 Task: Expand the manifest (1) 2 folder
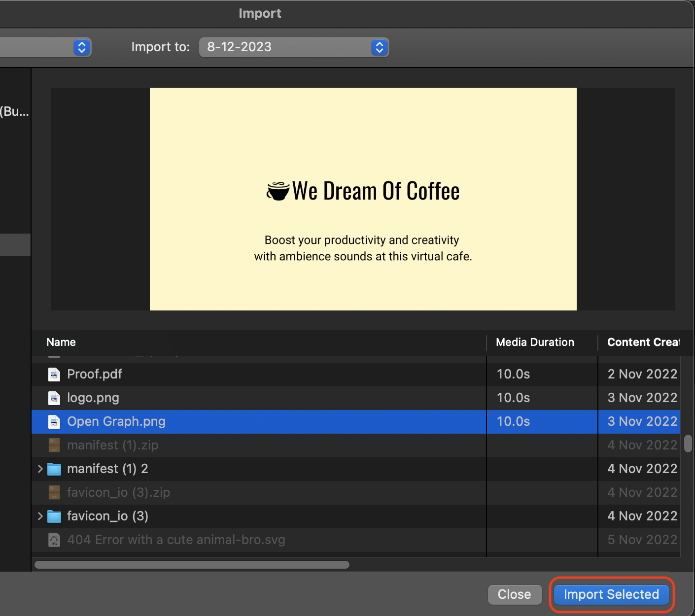tap(39, 469)
